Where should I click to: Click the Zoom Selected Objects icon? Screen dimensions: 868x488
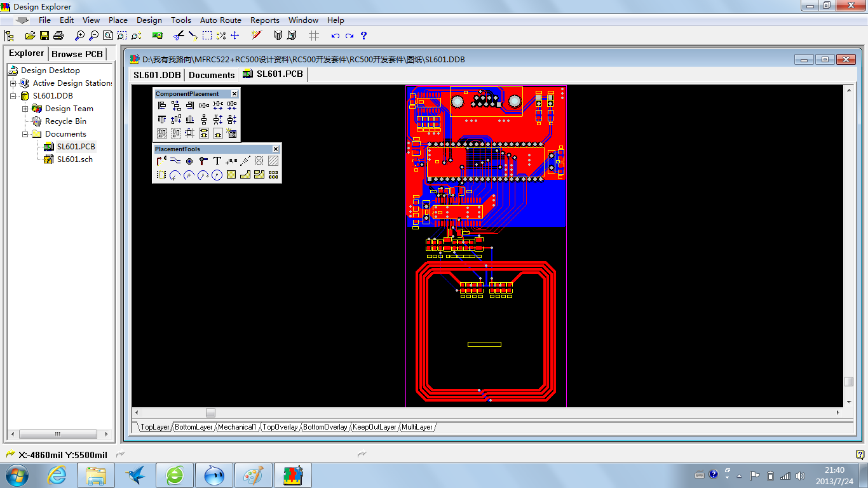click(x=136, y=36)
